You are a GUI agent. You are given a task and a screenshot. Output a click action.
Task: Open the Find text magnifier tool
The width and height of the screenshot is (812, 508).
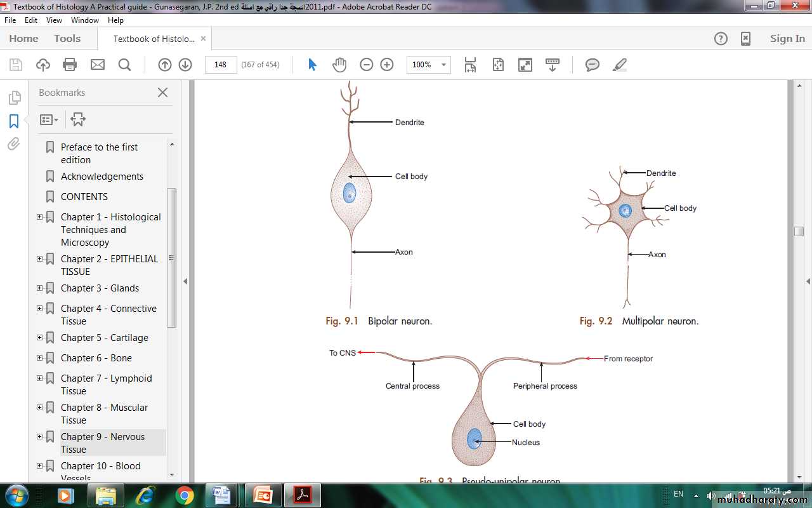124,65
